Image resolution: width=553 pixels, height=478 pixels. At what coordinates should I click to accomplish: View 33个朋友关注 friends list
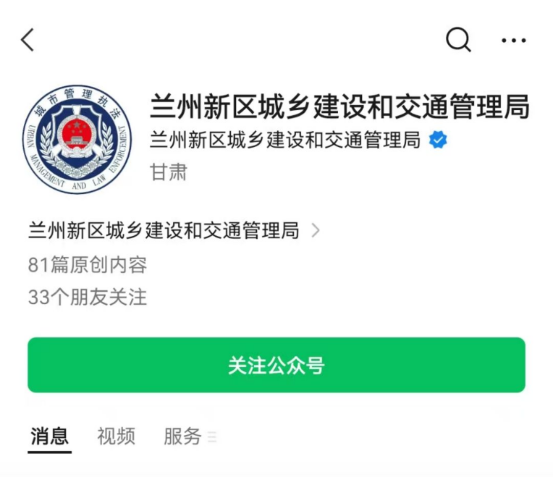(87, 297)
